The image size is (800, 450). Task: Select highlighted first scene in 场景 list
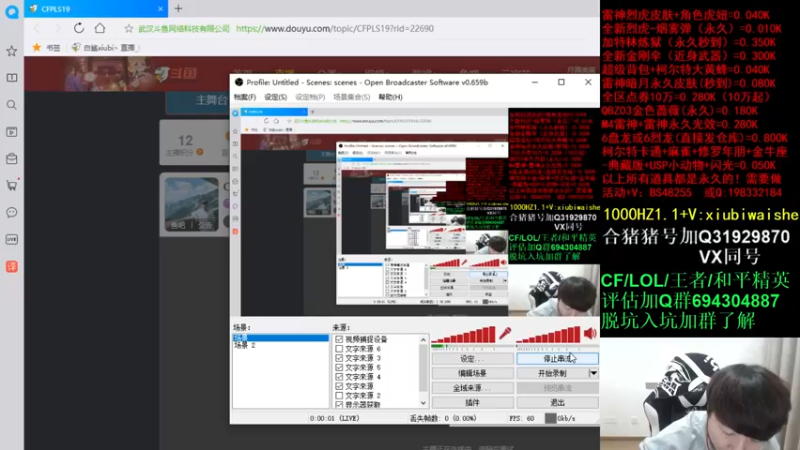tap(281, 338)
